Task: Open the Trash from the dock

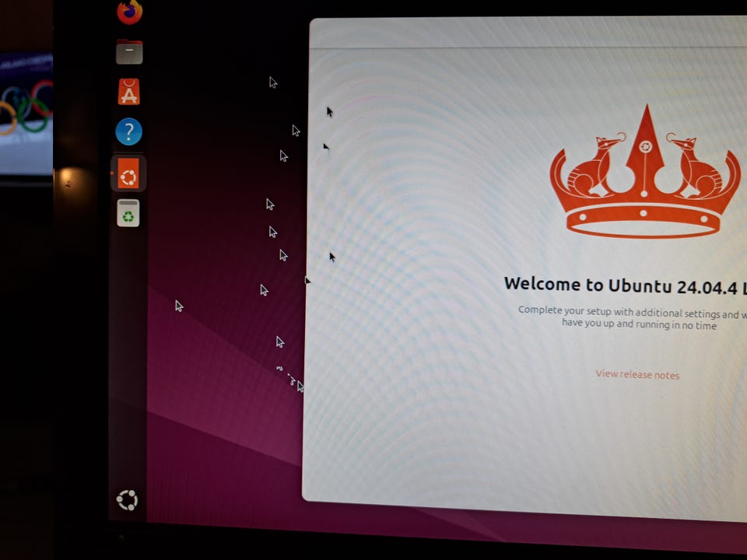Action: (128, 213)
